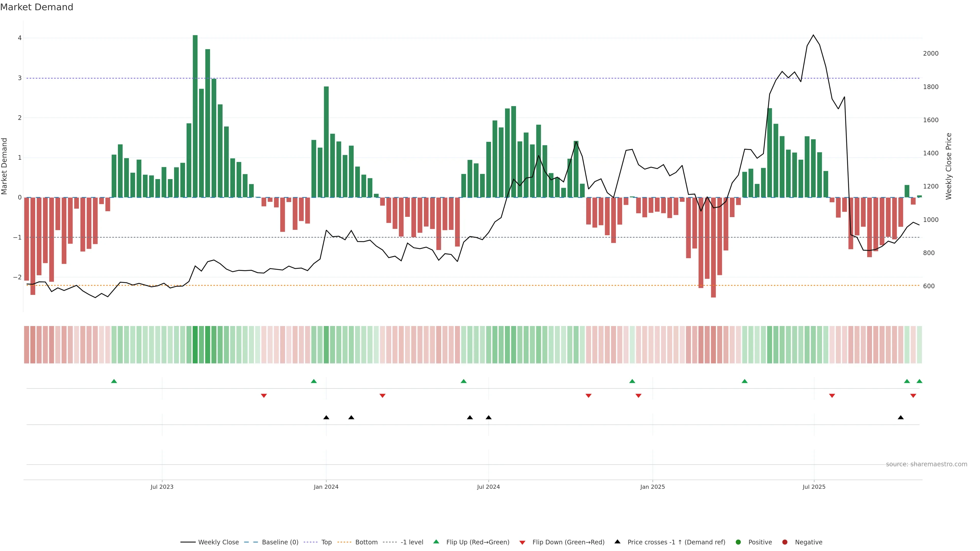Click black Price crosses -1 legend icon
Image resolution: width=980 pixels, height=551 pixels.
(617, 542)
